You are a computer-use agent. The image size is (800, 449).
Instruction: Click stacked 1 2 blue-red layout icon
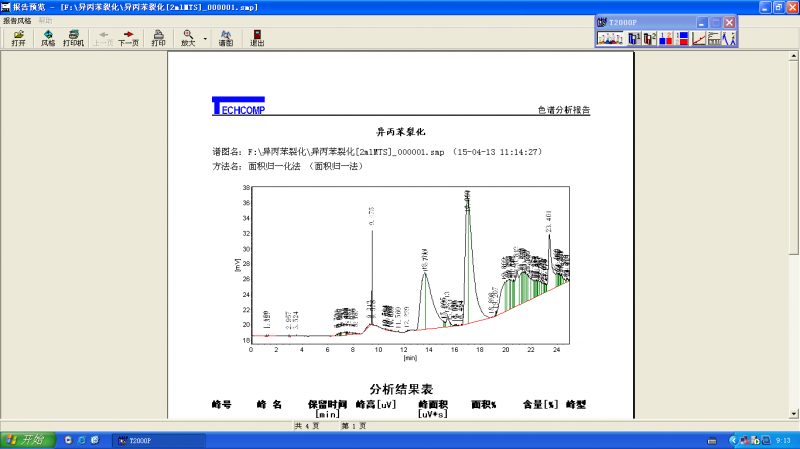click(x=682, y=38)
